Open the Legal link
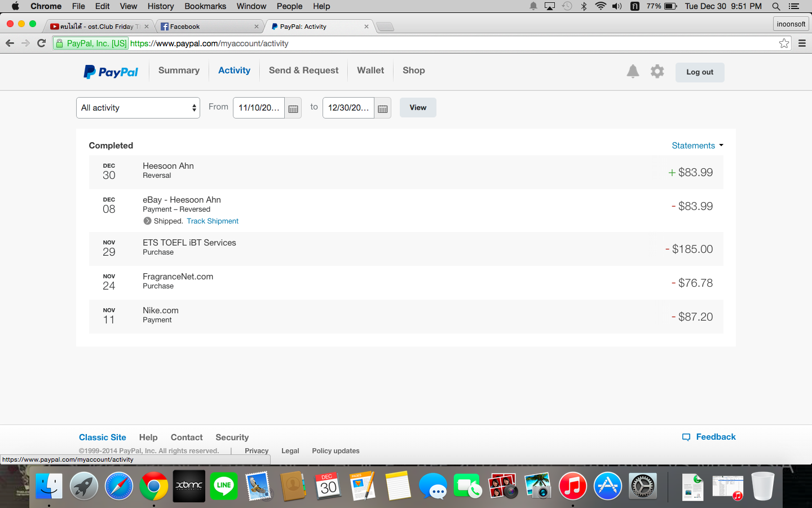 290,451
